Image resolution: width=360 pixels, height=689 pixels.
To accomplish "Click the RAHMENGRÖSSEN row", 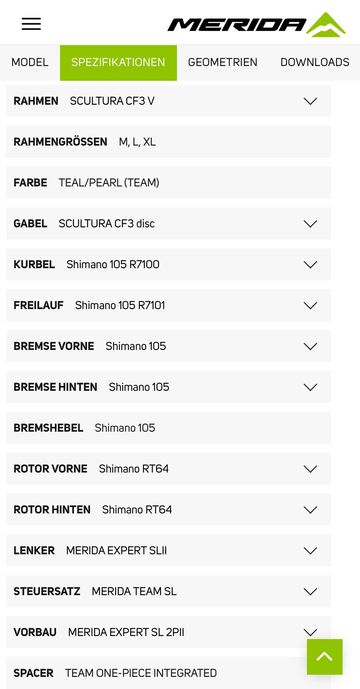I will (x=168, y=142).
